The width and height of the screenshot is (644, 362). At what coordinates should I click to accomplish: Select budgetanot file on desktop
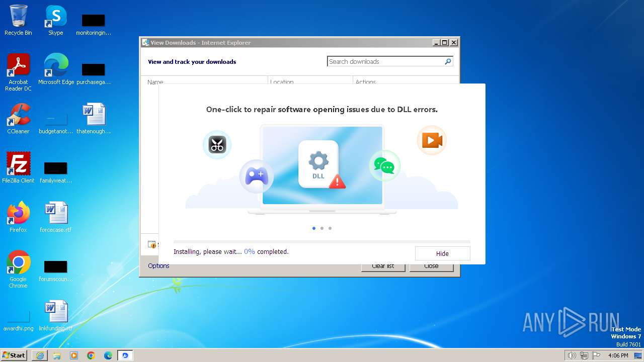point(56,123)
